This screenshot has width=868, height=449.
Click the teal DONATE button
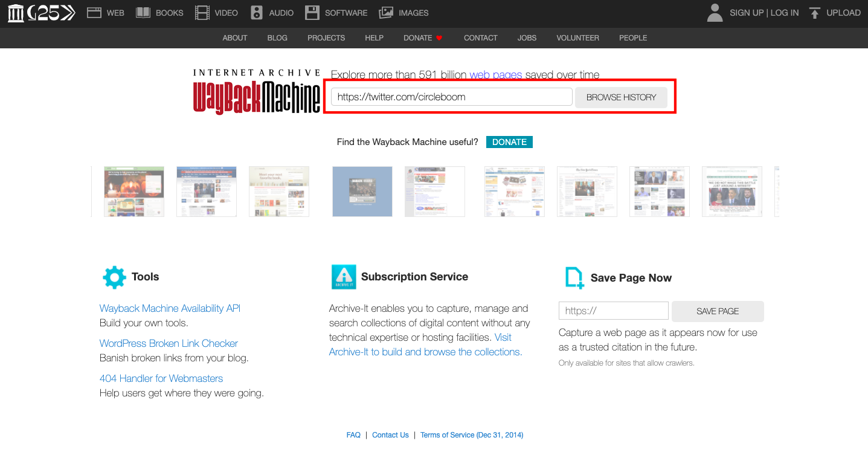pyautogui.click(x=509, y=142)
